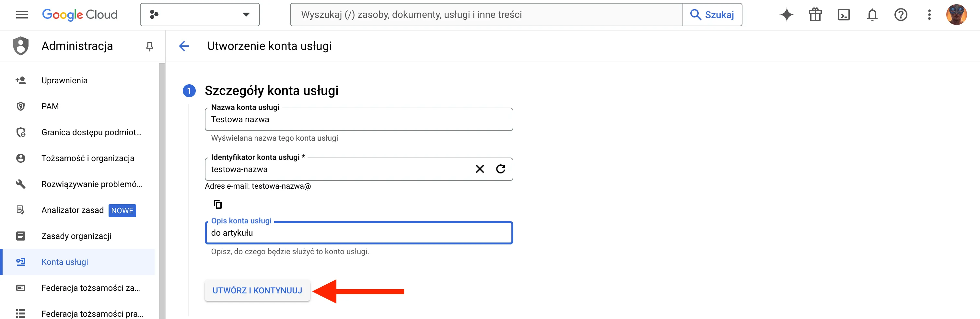Click the sidebar vertical scrollbar

[162, 190]
